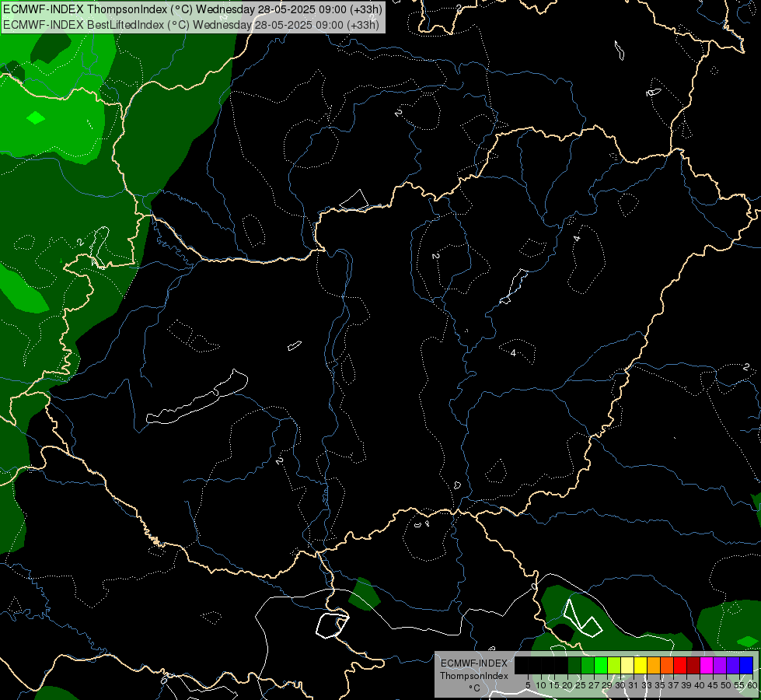Click the legend tick value 60
Viewport: 761px width, 700px height.
pyautogui.click(x=752, y=685)
